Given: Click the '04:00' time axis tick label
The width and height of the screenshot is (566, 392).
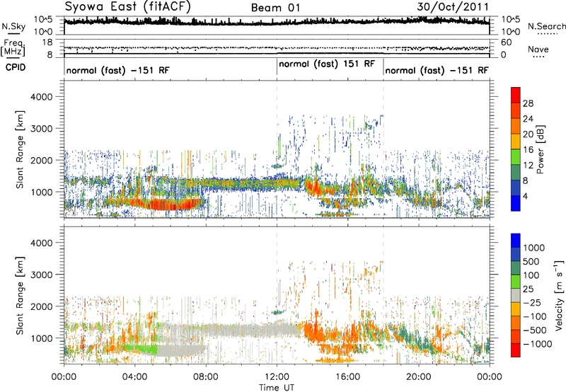Looking at the screenshot, I should click(134, 377).
